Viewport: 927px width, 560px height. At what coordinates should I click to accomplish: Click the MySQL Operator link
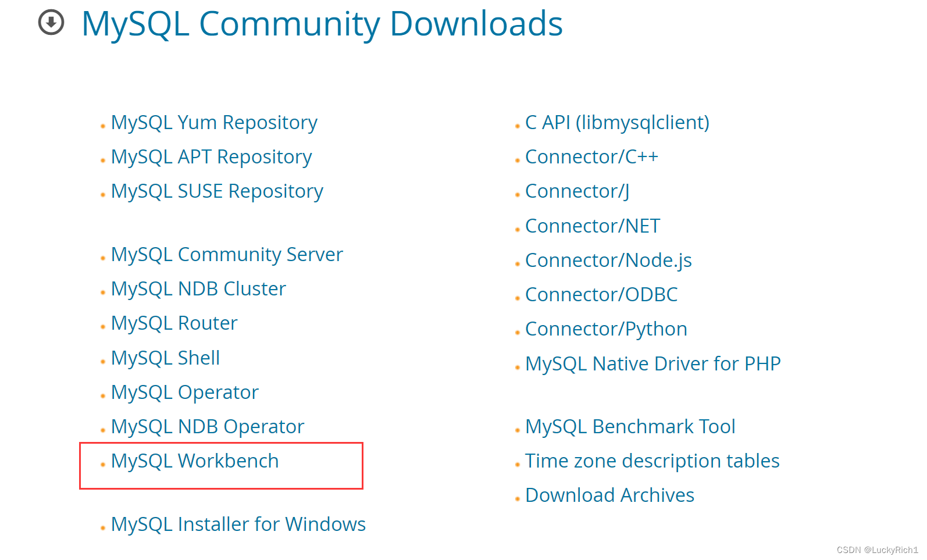(x=185, y=393)
